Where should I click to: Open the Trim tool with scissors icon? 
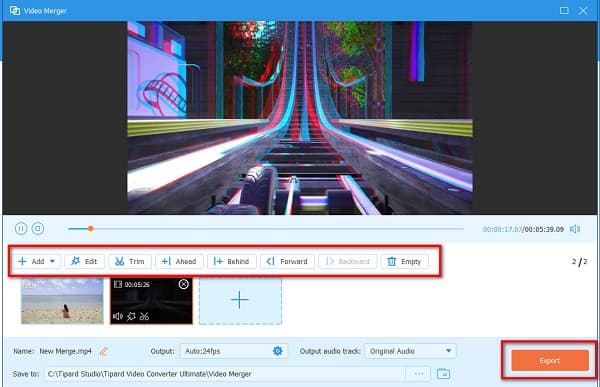coord(130,261)
